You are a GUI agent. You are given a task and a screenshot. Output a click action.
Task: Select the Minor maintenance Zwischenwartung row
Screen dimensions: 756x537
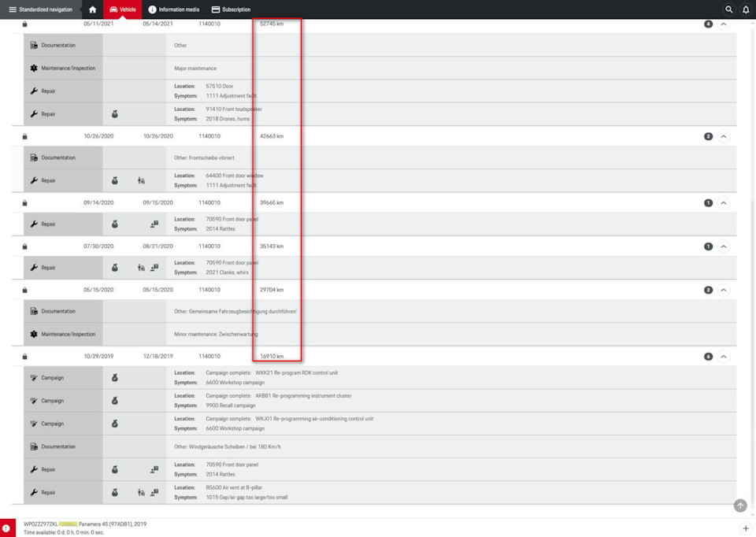tap(380, 334)
